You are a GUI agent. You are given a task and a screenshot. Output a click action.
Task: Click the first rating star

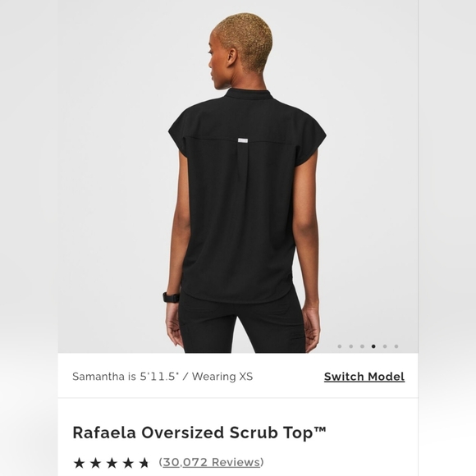pyautogui.click(x=80, y=463)
